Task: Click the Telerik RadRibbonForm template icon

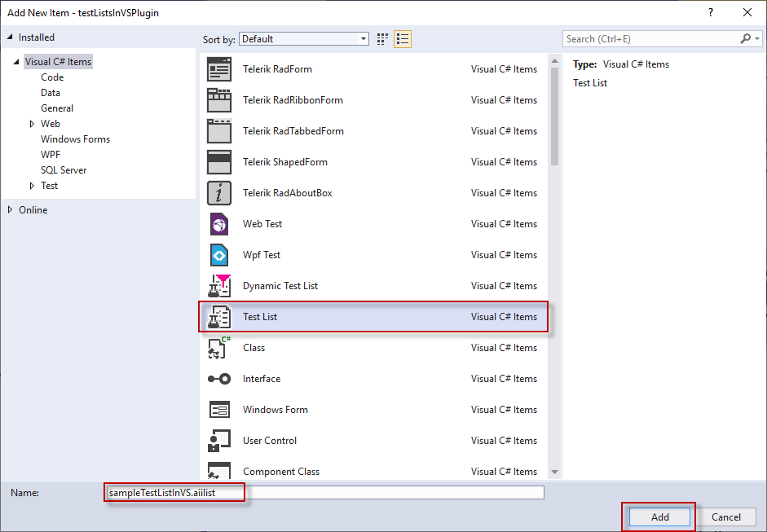Action: [x=219, y=100]
